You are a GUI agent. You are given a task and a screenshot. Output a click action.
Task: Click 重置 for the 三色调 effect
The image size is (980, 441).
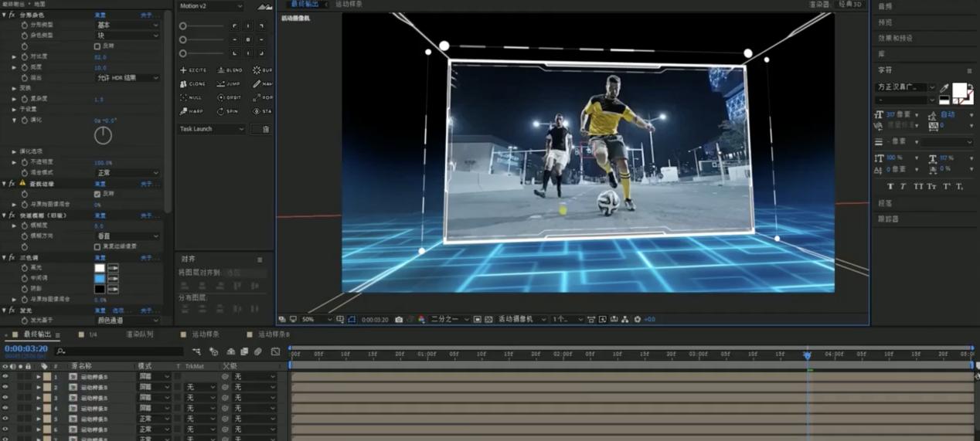[100, 258]
